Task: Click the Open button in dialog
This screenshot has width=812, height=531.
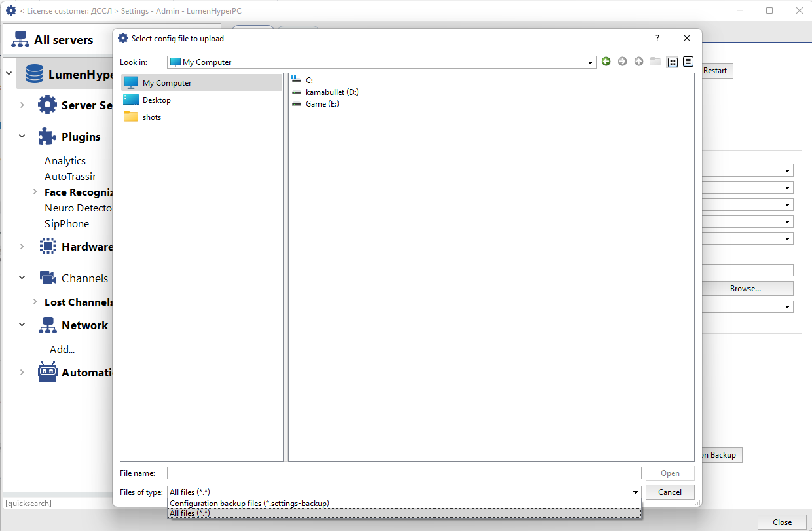Action: click(x=670, y=473)
